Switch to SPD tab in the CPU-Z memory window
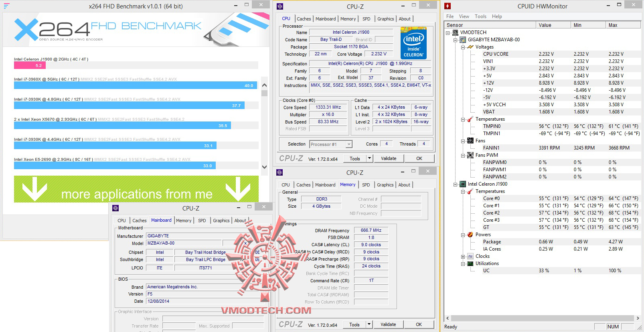Image resolution: width=644 pixels, height=332 pixels. point(366,185)
